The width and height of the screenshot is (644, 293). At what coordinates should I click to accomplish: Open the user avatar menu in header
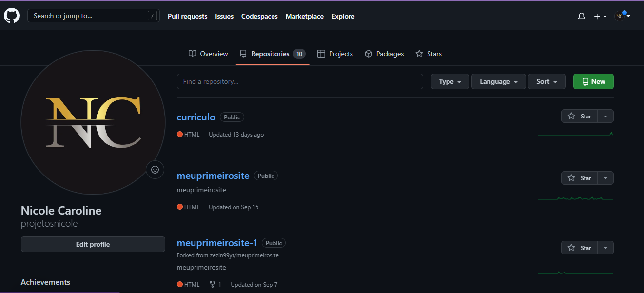[x=622, y=16]
